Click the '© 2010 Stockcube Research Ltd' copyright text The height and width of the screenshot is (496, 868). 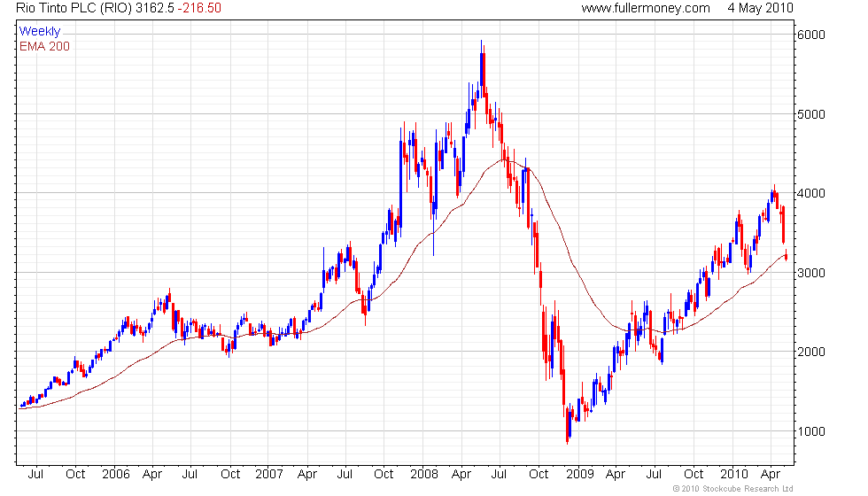[x=733, y=489]
